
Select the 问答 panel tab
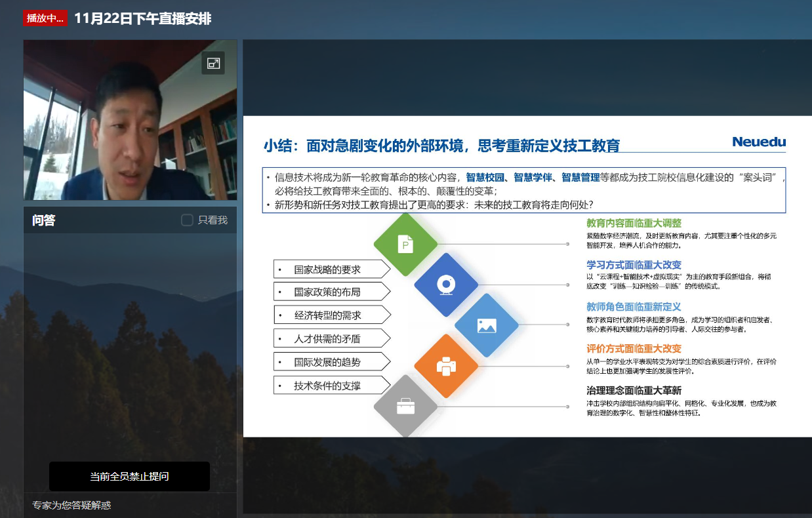tap(44, 220)
